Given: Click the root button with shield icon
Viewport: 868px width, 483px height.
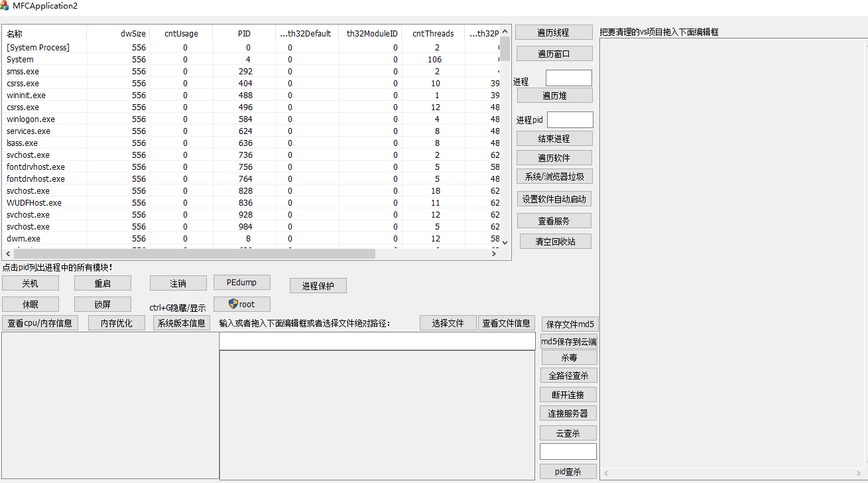Looking at the screenshot, I should (x=242, y=304).
